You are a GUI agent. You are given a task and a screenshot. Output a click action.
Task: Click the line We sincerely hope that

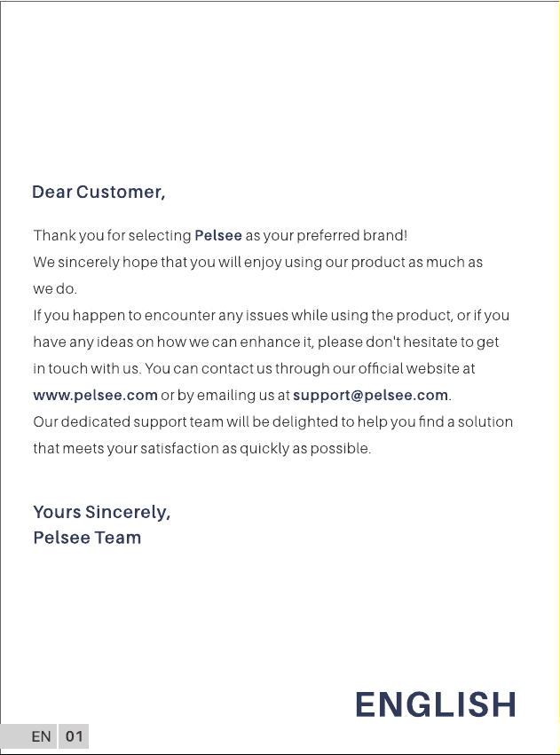tap(257, 263)
